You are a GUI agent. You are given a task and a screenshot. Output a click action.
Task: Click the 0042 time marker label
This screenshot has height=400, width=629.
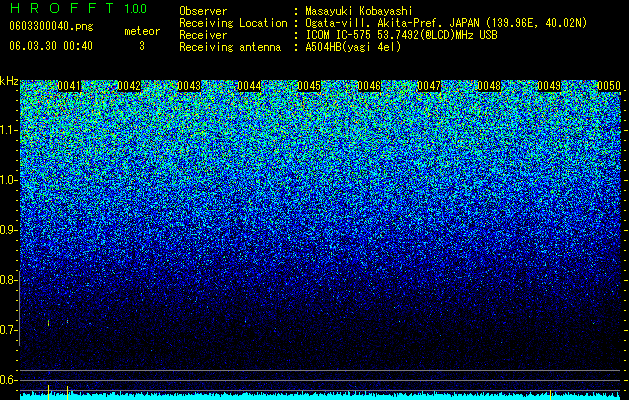coord(129,86)
